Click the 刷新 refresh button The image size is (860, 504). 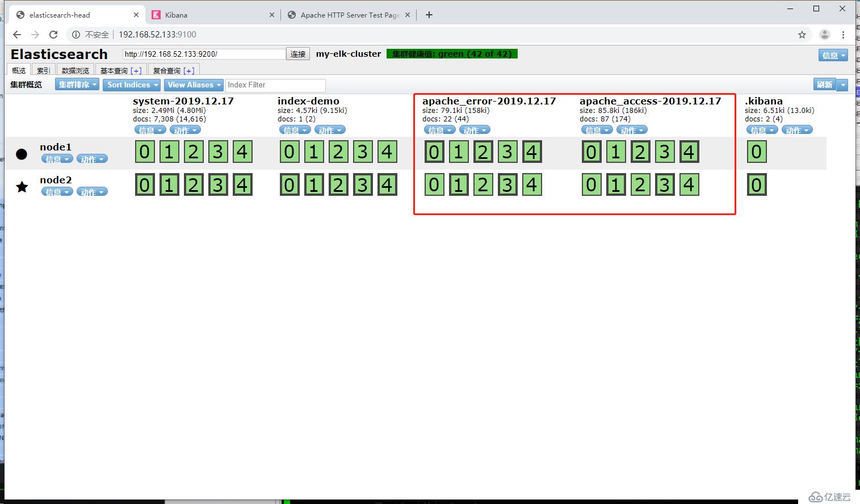click(x=825, y=85)
